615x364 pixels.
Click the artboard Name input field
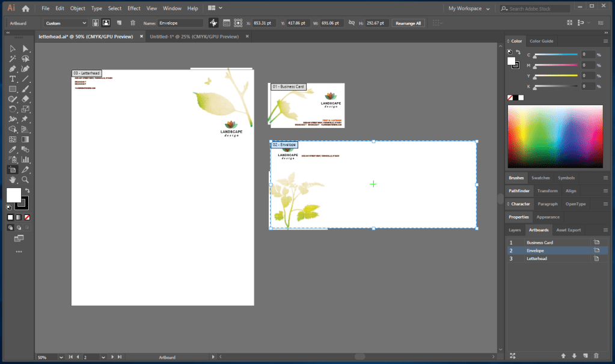[180, 23]
